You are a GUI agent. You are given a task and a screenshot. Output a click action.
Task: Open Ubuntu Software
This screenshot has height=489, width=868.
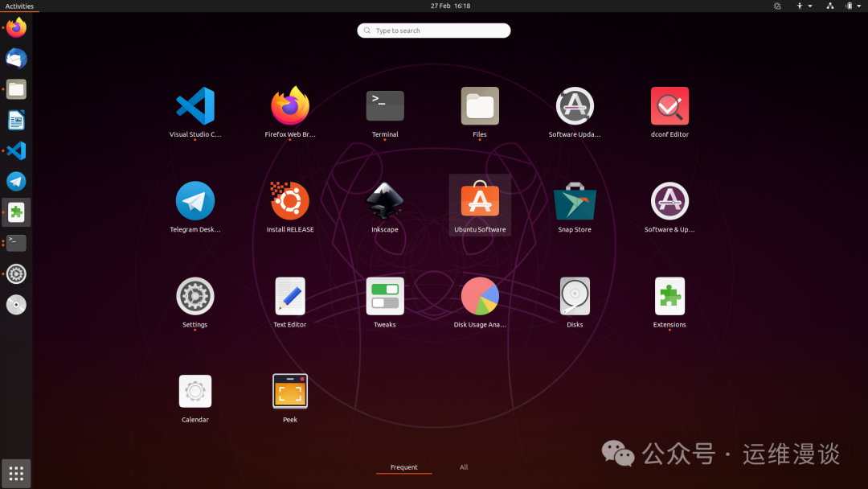click(x=480, y=200)
